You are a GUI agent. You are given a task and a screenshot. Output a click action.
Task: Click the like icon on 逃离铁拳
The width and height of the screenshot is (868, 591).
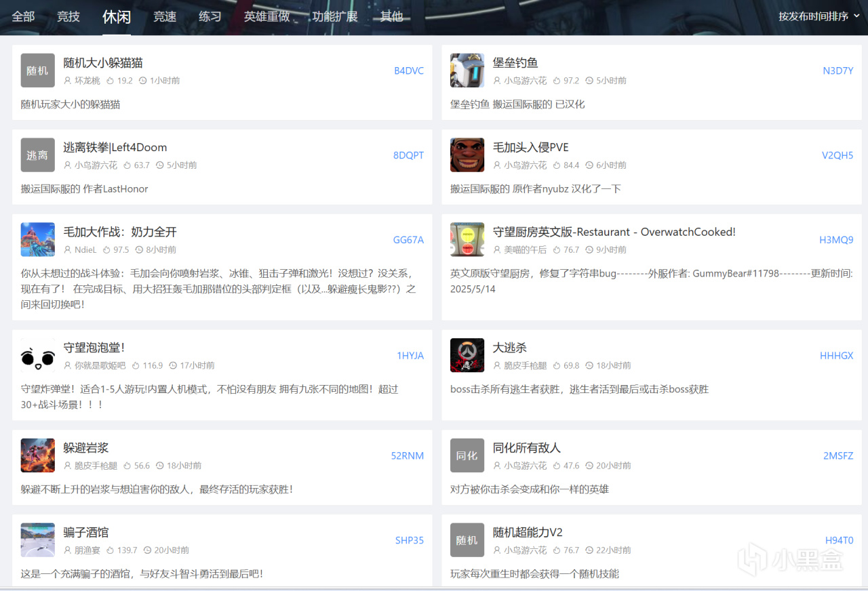coord(127,165)
